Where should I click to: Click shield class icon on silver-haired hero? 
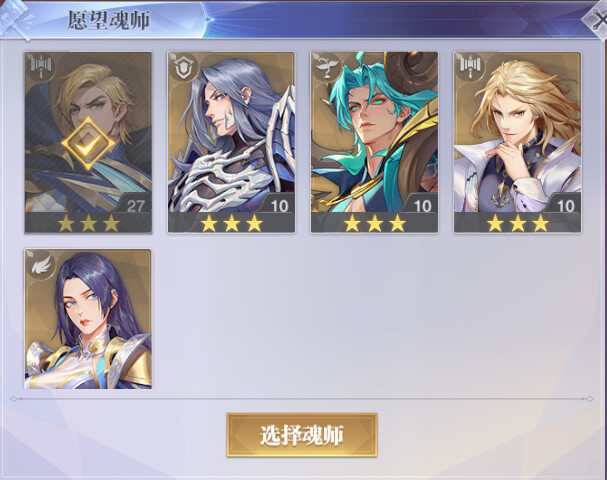(182, 67)
